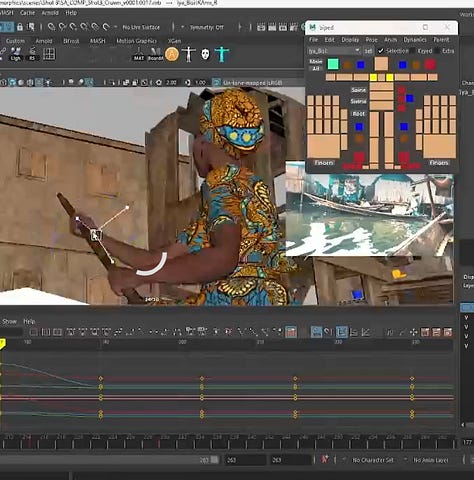Click the 2.00 exposure value field
474x480 pixels.
pyautogui.click(x=171, y=82)
